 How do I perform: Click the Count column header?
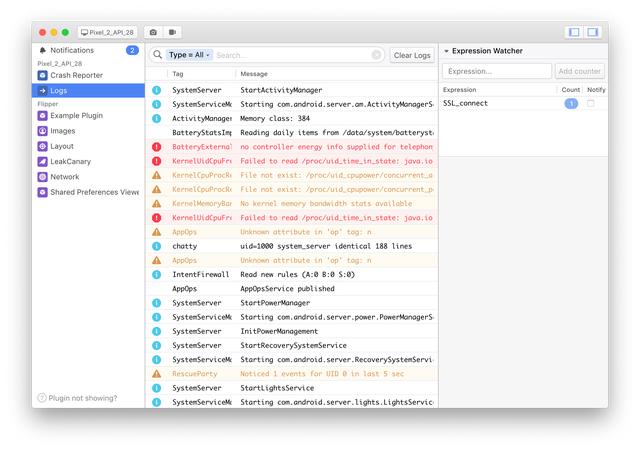[570, 89]
